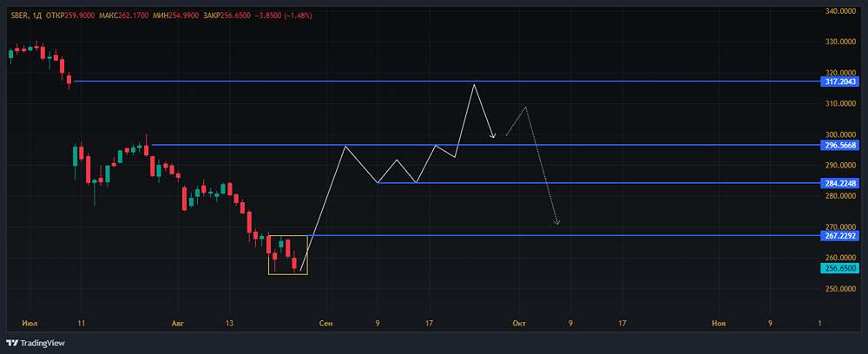The width and height of the screenshot is (868, 354).
Task: Click the Сен date label
Action: (326, 323)
